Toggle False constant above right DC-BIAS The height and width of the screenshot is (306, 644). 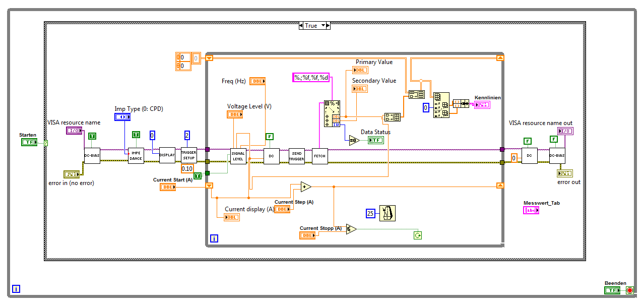pos(554,139)
